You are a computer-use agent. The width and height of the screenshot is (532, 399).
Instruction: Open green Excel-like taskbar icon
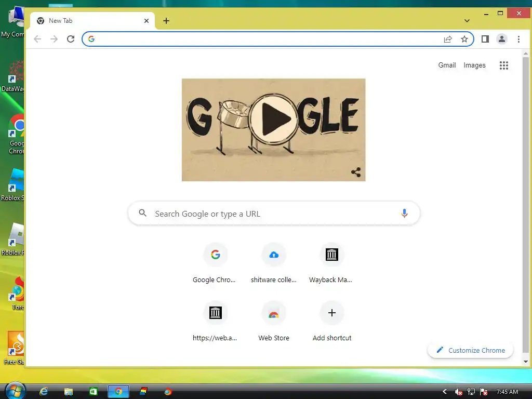tap(94, 392)
